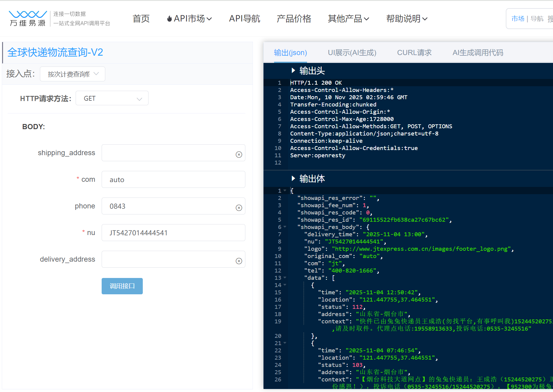Fold the second data object at line 21
Viewport: 553px width, 392px height.
[x=285, y=343]
